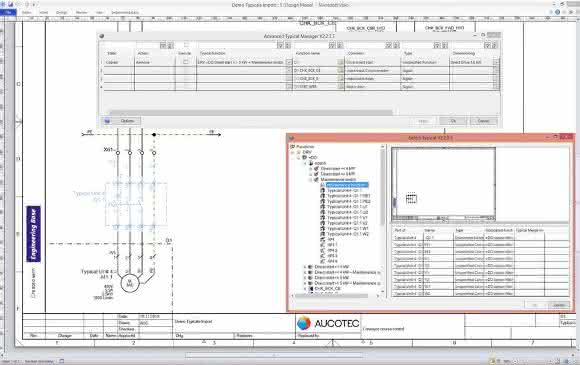Collapse the Maintenance switch tree node
This screenshot has width=580, height=365.
pyautogui.click(x=311, y=179)
